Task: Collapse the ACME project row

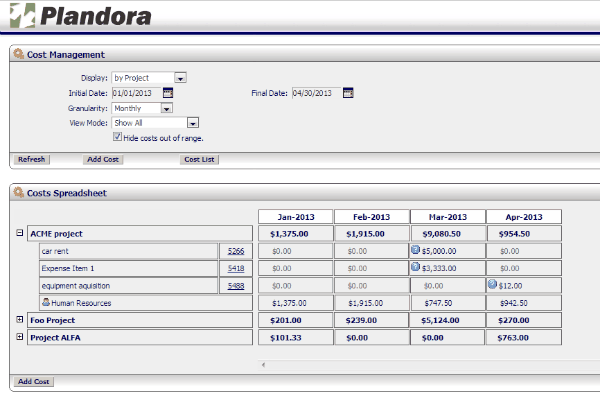Action: [19, 233]
